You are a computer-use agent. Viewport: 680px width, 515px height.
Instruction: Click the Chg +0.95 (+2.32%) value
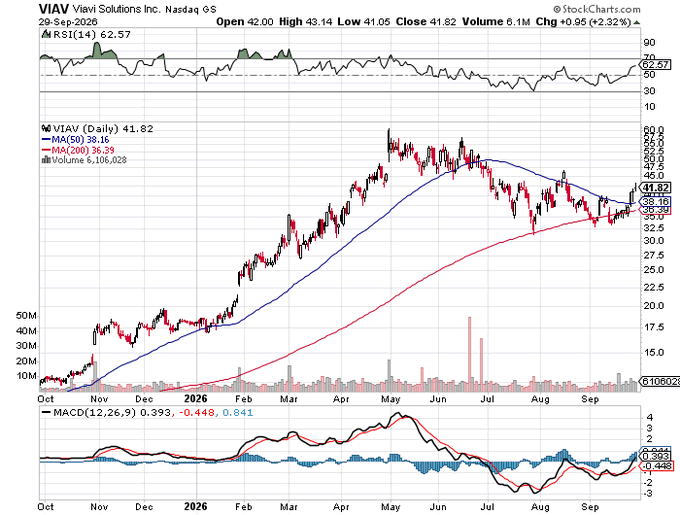583,22
